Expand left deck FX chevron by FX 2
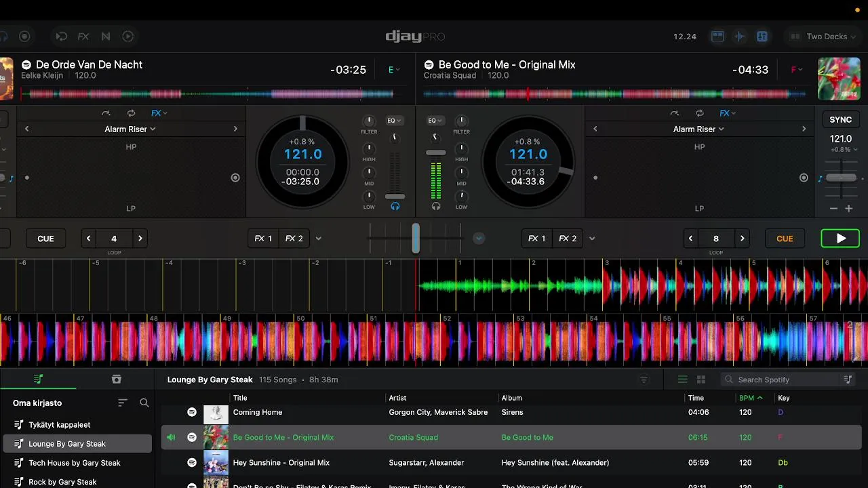868x488 pixels. [x=319, y=239]
